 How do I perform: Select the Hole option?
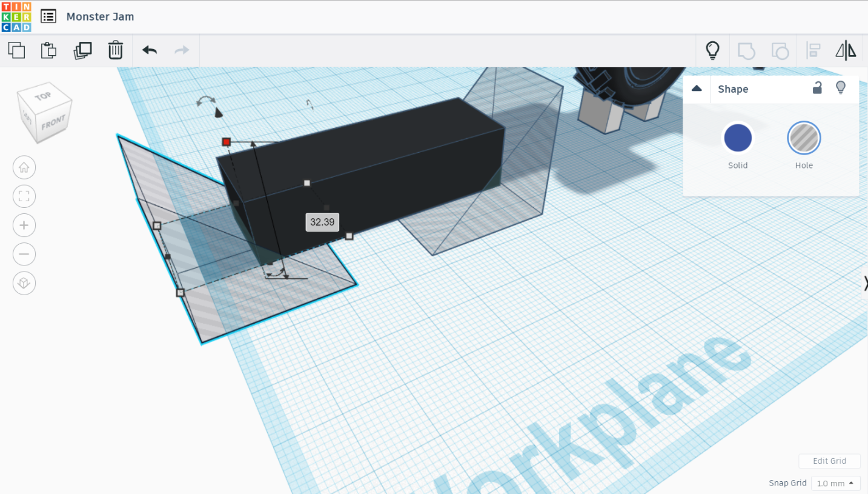[804, 138]
